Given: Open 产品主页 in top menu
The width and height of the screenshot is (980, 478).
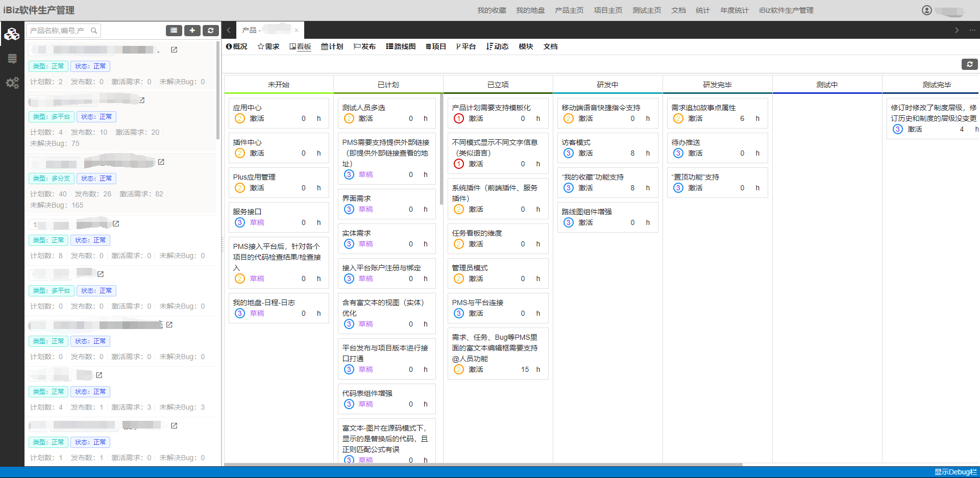Looking at the screenshot, I should [569, 10].
